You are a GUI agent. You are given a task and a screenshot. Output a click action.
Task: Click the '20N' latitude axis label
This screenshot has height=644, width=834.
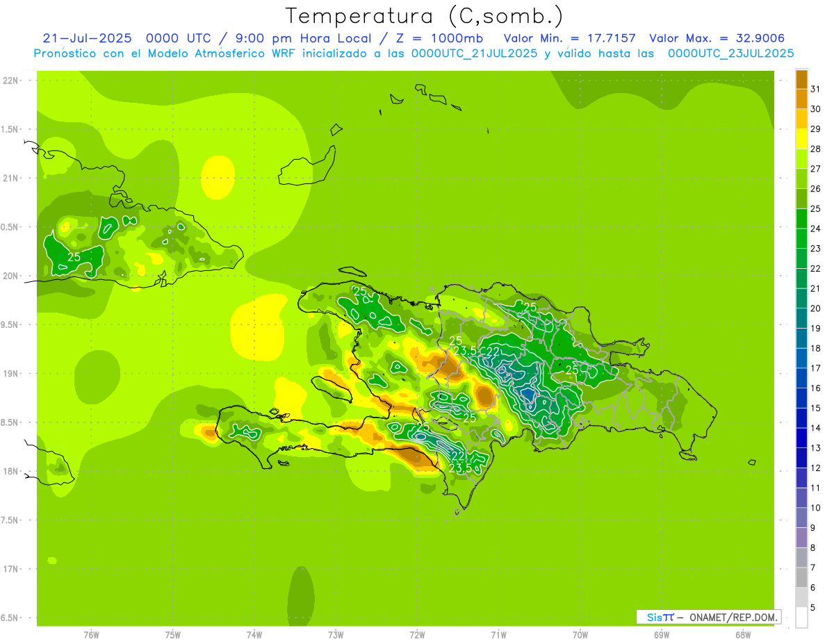click(x=11, y=276)
